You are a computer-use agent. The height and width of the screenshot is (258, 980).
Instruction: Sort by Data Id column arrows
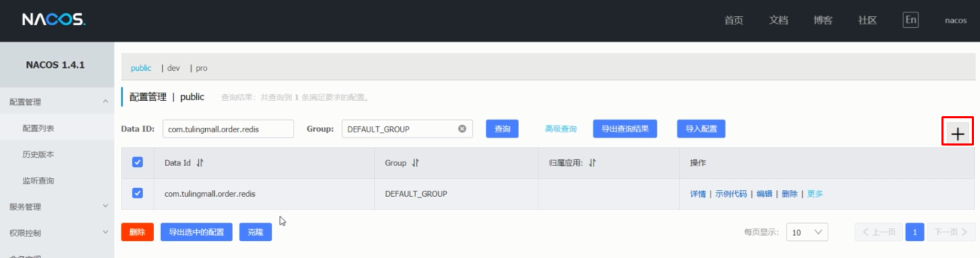tap(200, 163)
